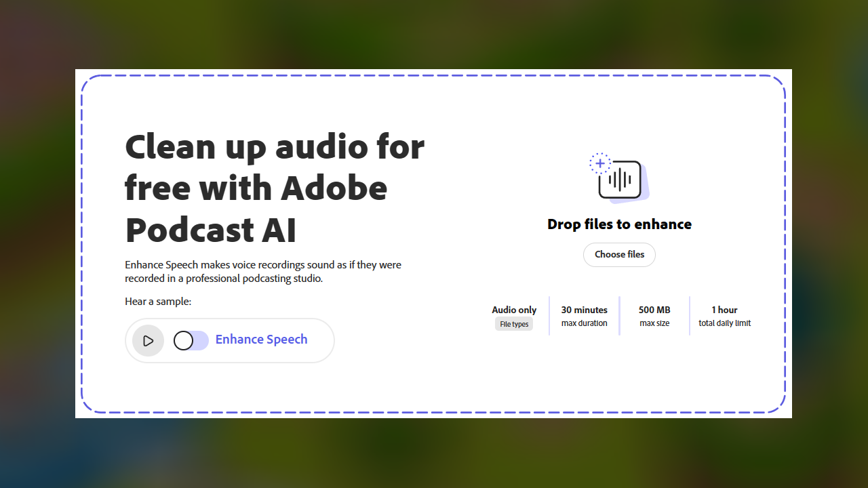Click the '500 MB' max size text
This screenshot has width=868, height=488.
pos(654,310)
